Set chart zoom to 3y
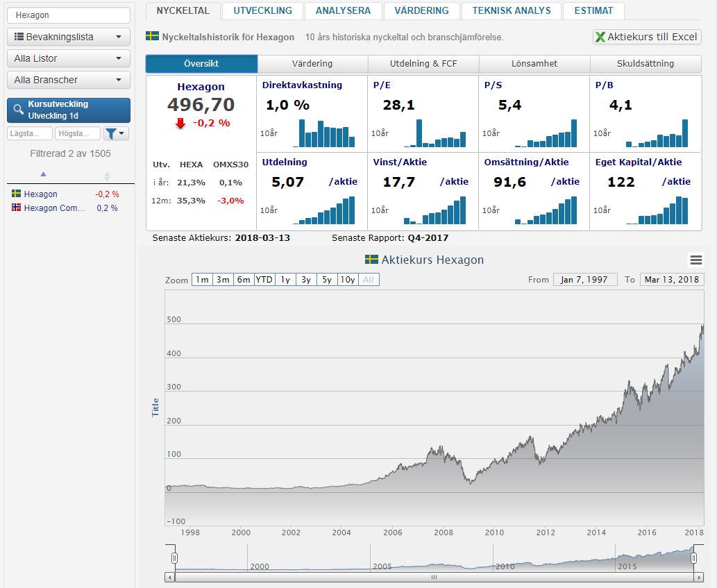The height and width of the screenshot is (588, 717). coord(306,279)
